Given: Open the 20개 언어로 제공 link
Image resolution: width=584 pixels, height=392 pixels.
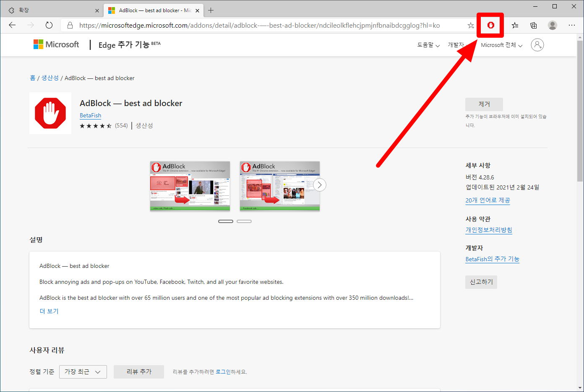Looking at the screenshot, I should coord(488,200).
